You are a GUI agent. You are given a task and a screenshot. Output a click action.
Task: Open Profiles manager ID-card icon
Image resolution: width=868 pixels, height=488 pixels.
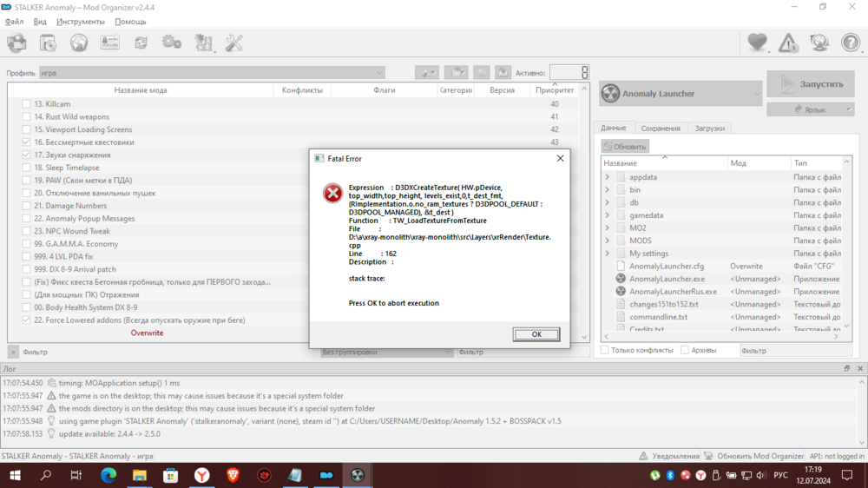tap(109, 42)
